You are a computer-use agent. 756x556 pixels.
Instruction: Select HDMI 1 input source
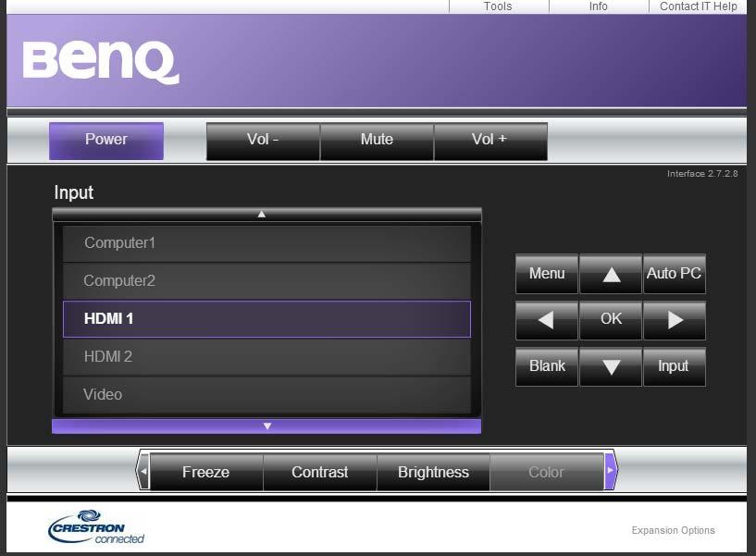pos(266,319)
